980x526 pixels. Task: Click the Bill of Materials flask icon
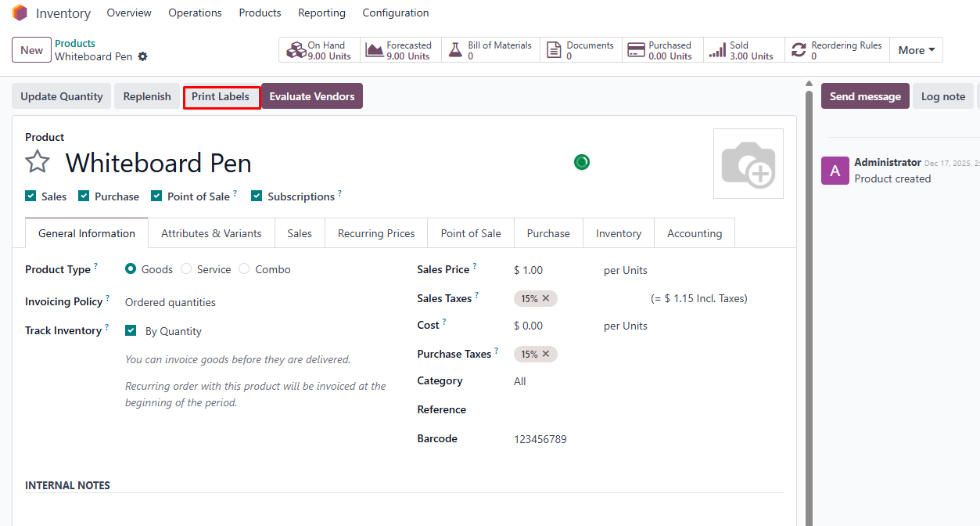point(455,50)
